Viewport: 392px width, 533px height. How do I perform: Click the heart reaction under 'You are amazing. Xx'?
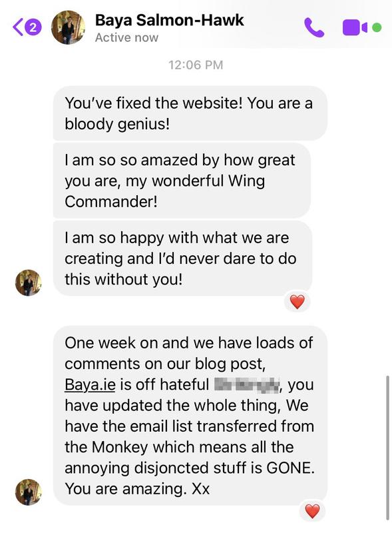pos(312,511)
